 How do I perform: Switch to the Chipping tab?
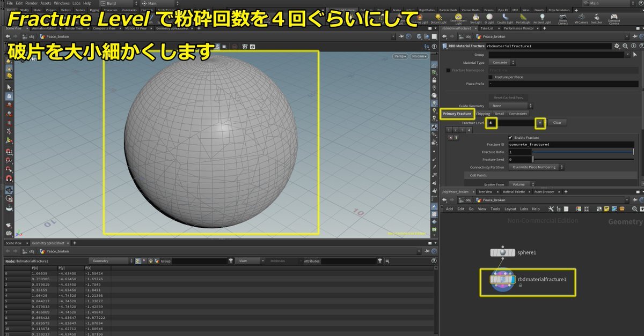pos(483,114)
